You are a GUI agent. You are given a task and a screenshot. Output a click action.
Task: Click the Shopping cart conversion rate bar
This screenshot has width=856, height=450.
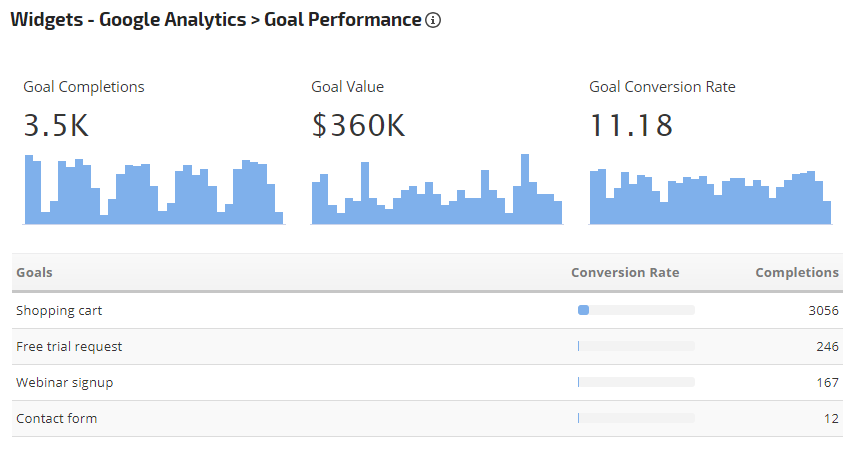636,311
